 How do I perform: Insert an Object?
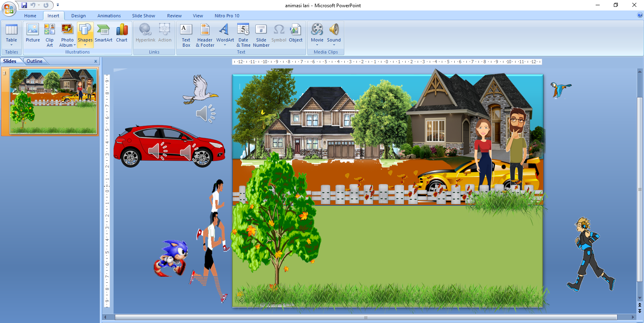296,33
